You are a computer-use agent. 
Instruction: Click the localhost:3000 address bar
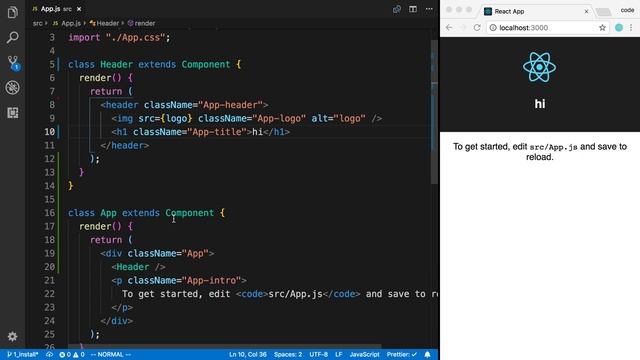(547, 27)
